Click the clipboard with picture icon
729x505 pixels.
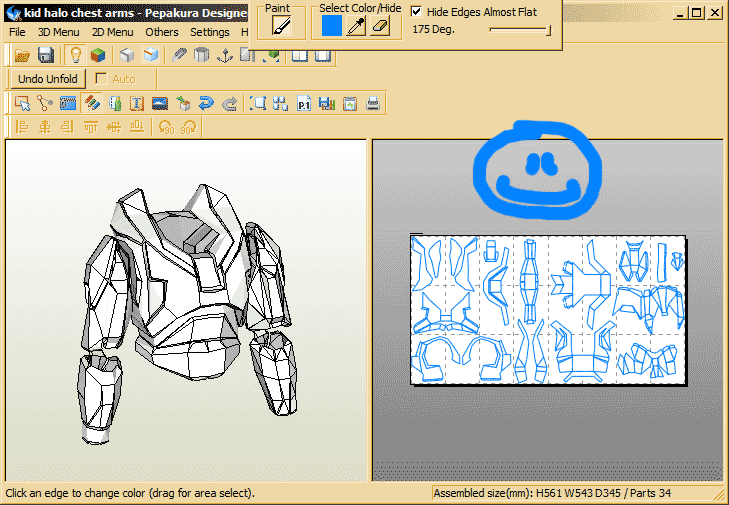click(x=350, y=103)
